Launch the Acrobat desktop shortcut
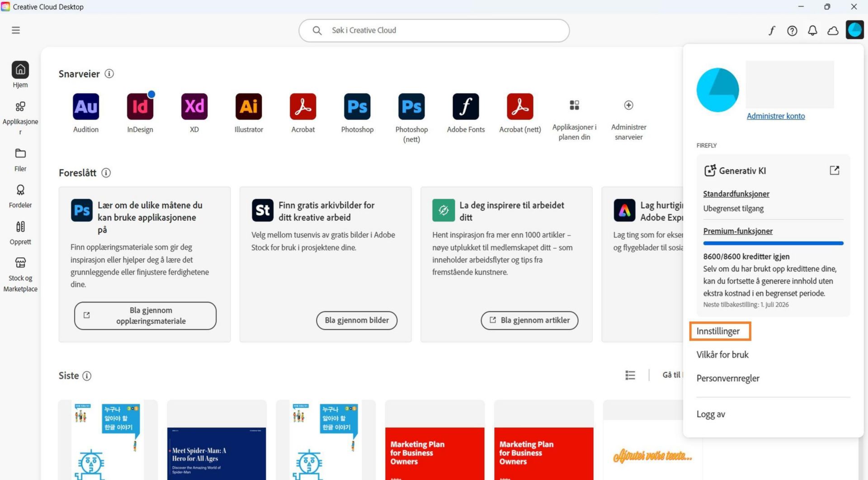Screen dimensions: 868x480 pyautogui.click(x=303, y=107)
